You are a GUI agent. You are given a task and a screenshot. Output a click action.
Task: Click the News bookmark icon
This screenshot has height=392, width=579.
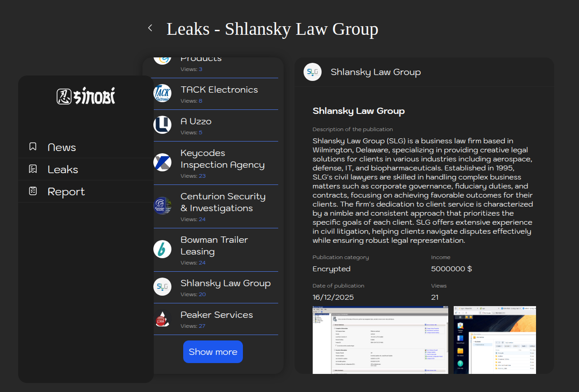click(33, 146)
